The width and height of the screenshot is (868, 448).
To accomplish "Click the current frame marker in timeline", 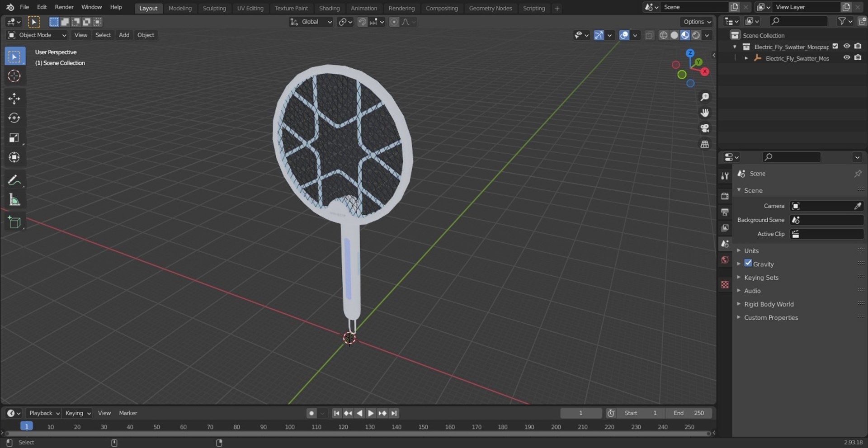I will (27, 426).
